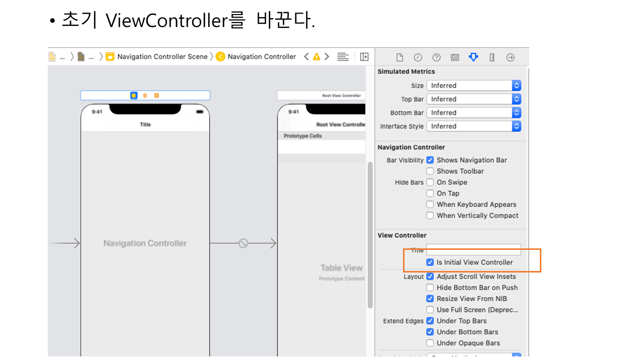Open the Connections inspector arrow icon
The height and width of the screenshot is (362, 644).
pos(510,57)
